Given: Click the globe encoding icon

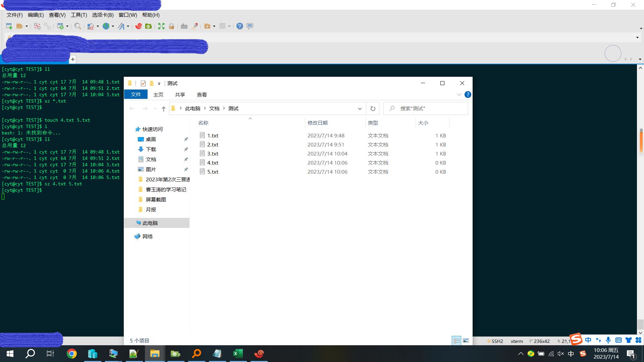Looking at the screenshot, I should coord(106,26).
